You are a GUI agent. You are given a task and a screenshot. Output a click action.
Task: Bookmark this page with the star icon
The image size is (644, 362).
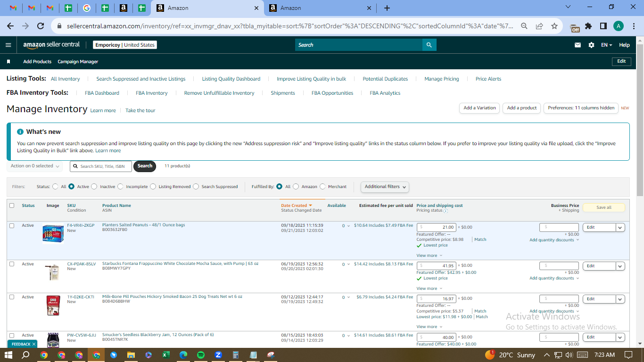[x=554, y=26]
